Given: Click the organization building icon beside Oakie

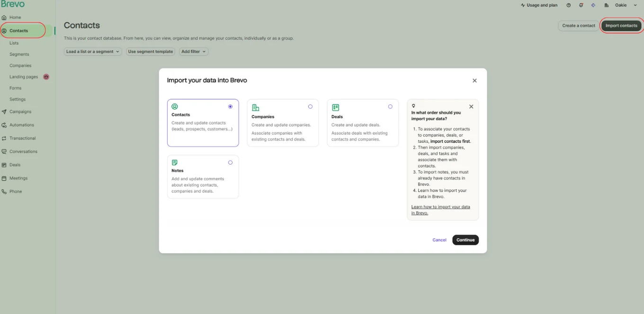Looking at the screenshot, I should click(607, 5).
